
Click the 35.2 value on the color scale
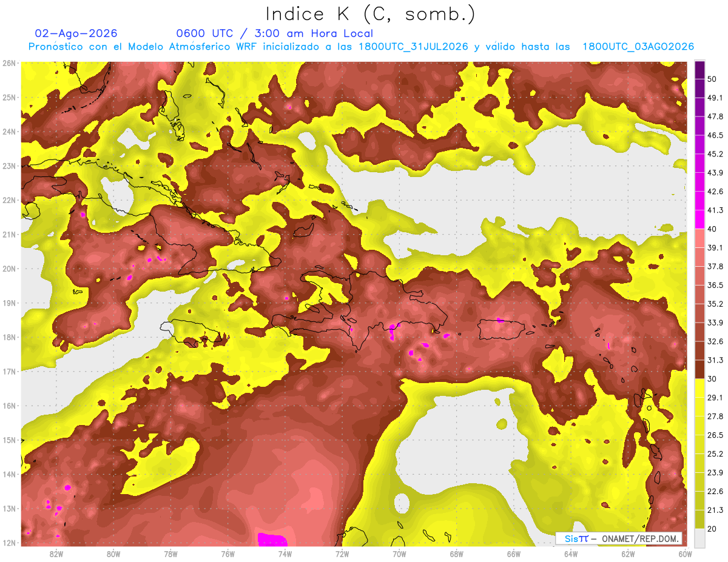[715, 304]
